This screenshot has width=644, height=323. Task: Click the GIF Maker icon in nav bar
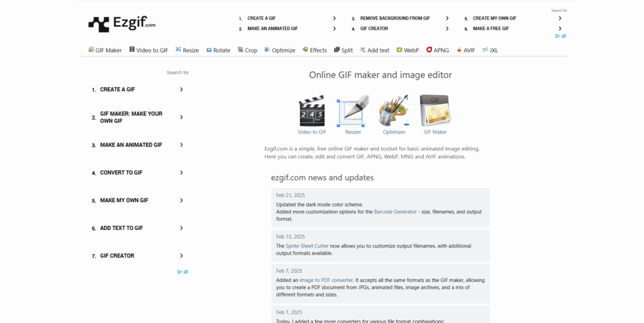91,50
